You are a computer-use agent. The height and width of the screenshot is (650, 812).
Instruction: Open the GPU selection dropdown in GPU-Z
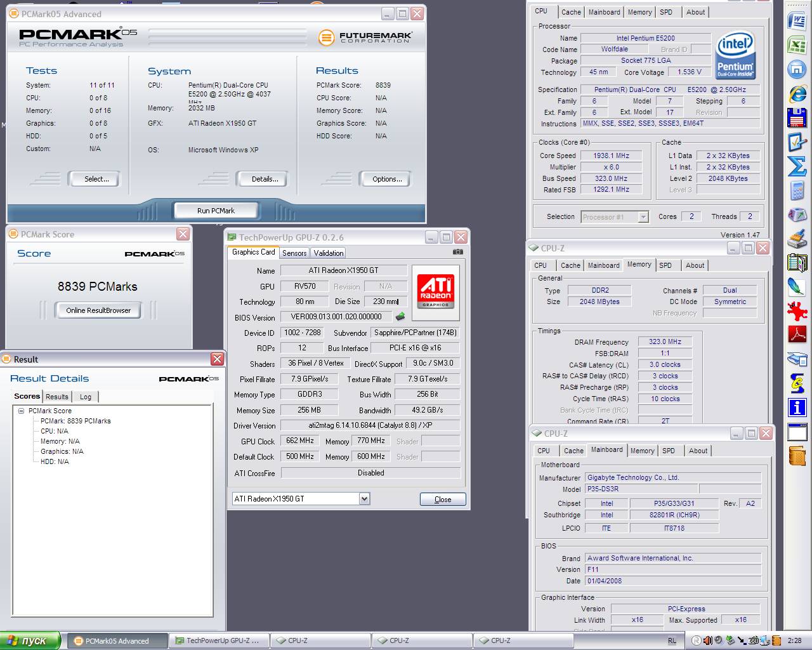tap(364, 499)
